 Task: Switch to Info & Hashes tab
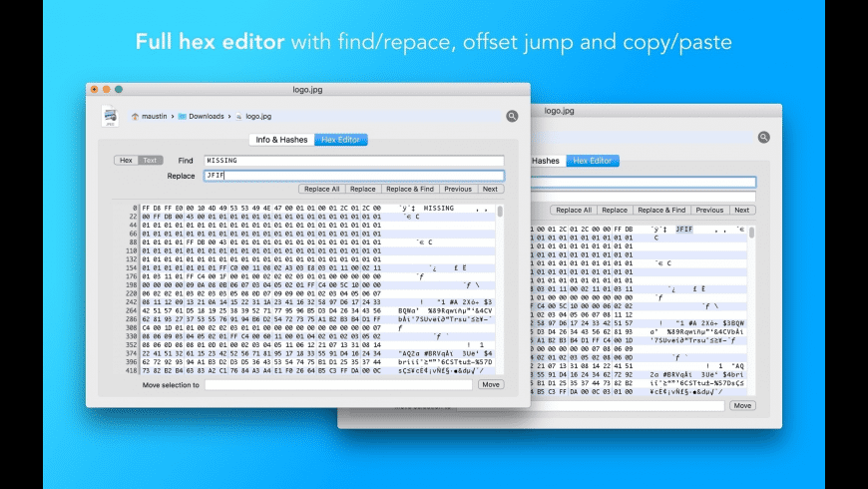pyautogui.click(x=281, y=140)
